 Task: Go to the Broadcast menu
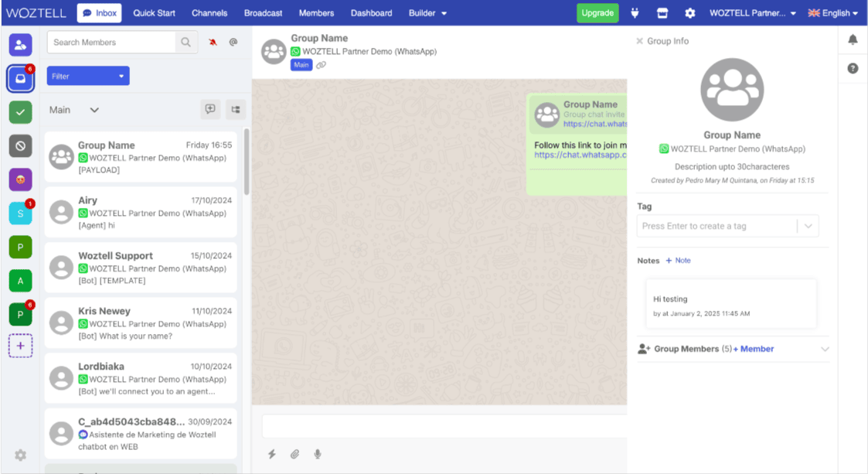click(263, 13)
